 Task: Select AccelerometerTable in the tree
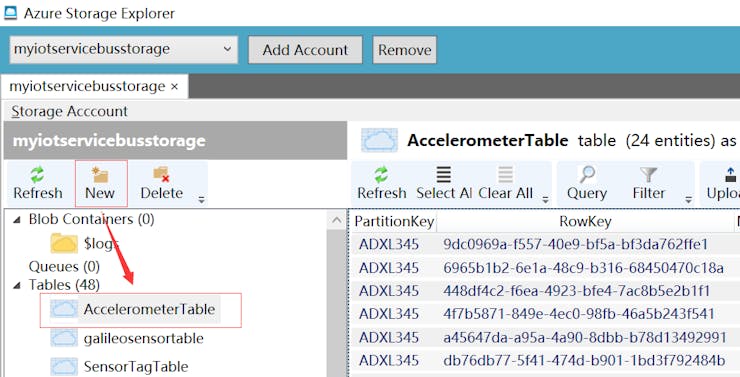149,310
